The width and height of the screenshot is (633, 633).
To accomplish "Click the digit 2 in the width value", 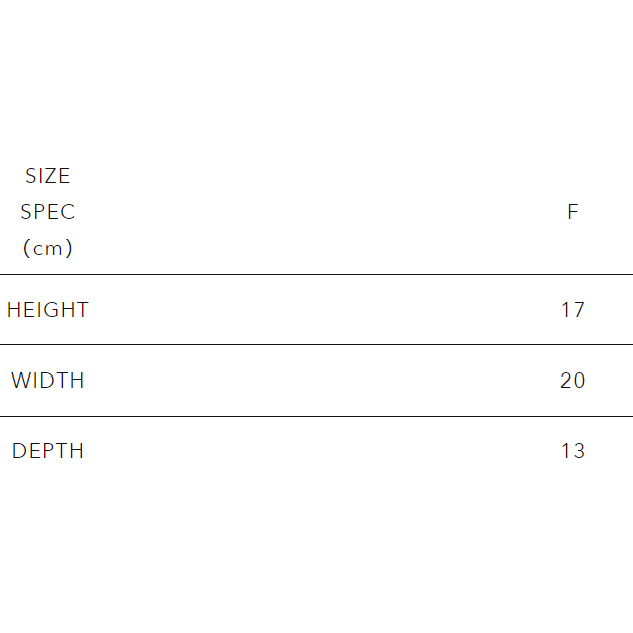I will pos(566,381).
